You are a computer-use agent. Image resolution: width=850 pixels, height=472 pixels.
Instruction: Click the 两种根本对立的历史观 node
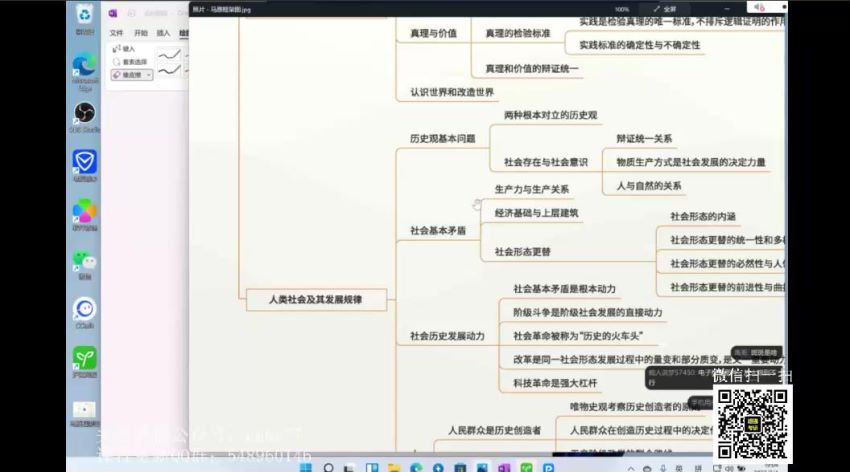click(x=550, y=115)
